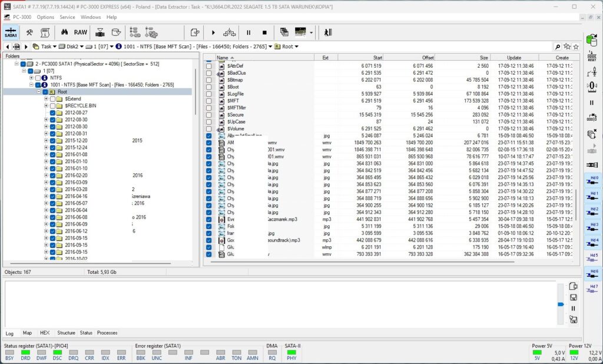Click the stop button in main toolbar
Viewport: 603px width, 364px height.
coord(264,33)
